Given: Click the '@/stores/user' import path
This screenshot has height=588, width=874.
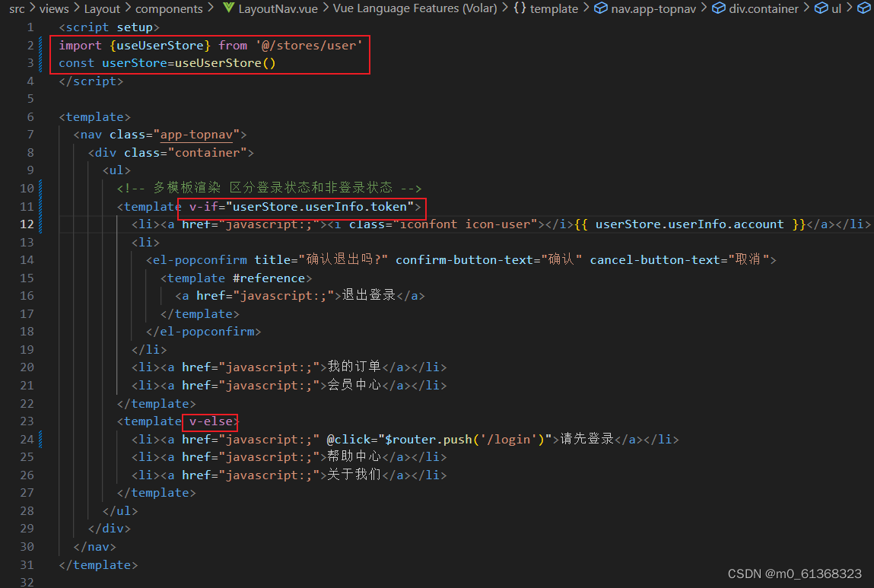Looking at the screenshot, I should (309, 45).
